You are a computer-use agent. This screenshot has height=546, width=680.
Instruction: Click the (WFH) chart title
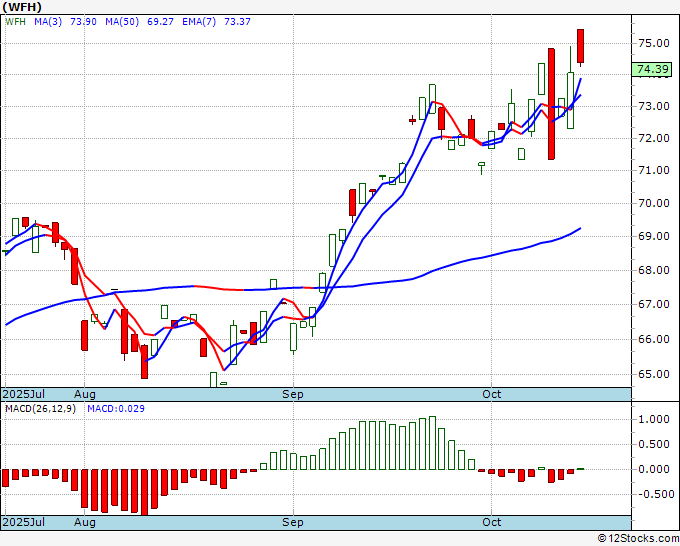pos(22,7)
